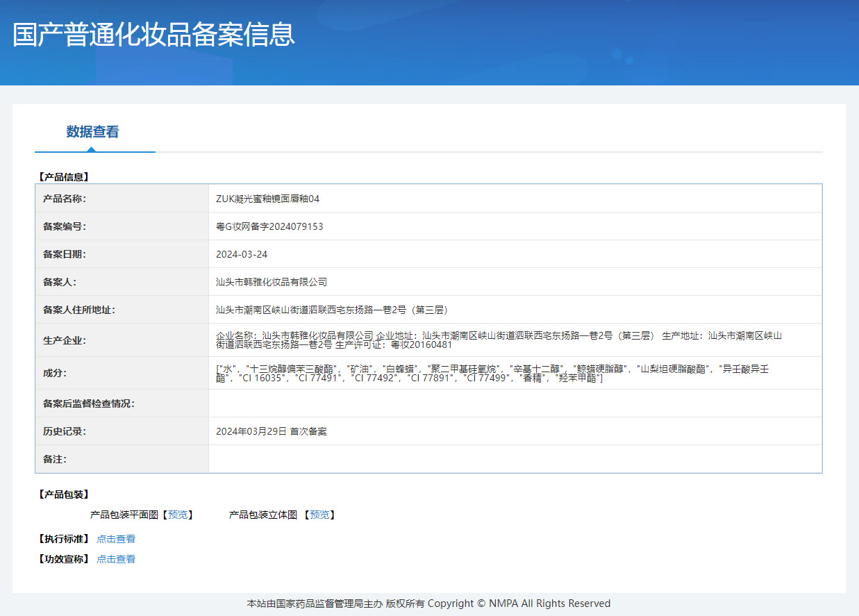859x616 pixels.
Task: Click the 历史记录 label cell
Action: (122, 431)
